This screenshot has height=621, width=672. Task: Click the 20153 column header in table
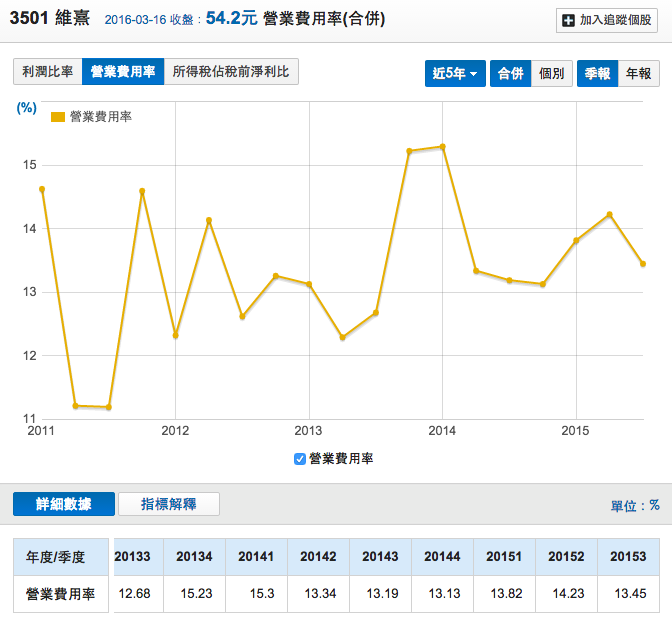click(628, 555)
